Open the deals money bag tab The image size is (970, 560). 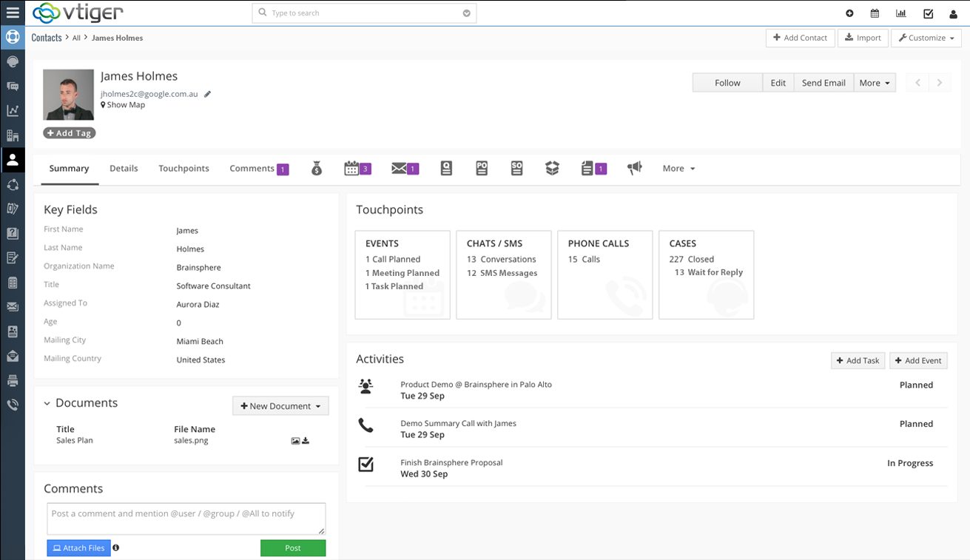pos(317,169)
